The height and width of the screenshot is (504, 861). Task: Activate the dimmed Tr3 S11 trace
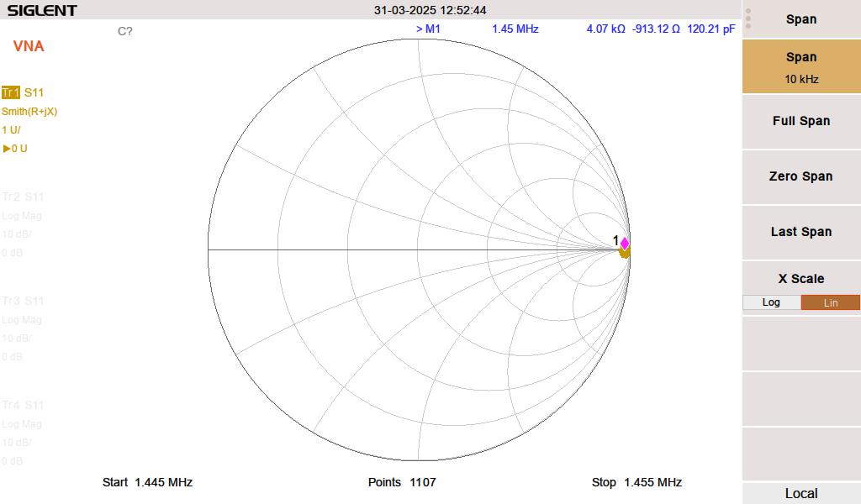click(x=23, y=301)
